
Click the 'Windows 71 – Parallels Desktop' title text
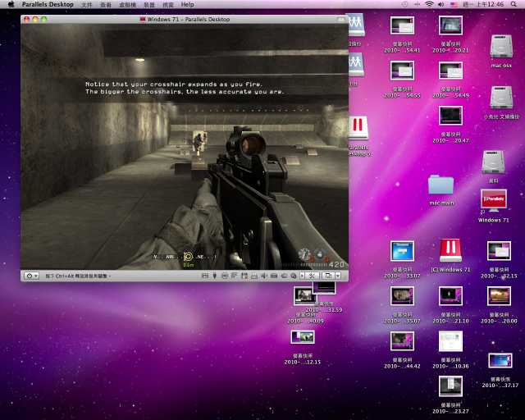pyautogui.click(x=189, y=19)
